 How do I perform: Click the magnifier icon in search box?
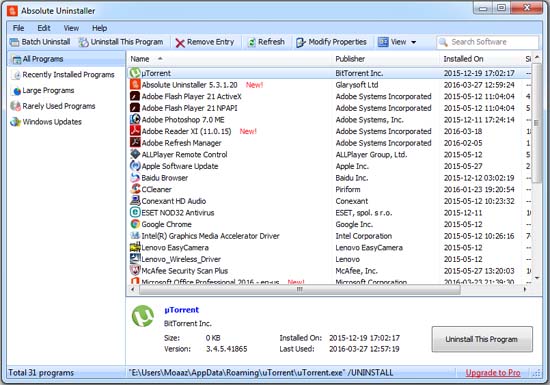pyautogui.click(x=443, y=42)
